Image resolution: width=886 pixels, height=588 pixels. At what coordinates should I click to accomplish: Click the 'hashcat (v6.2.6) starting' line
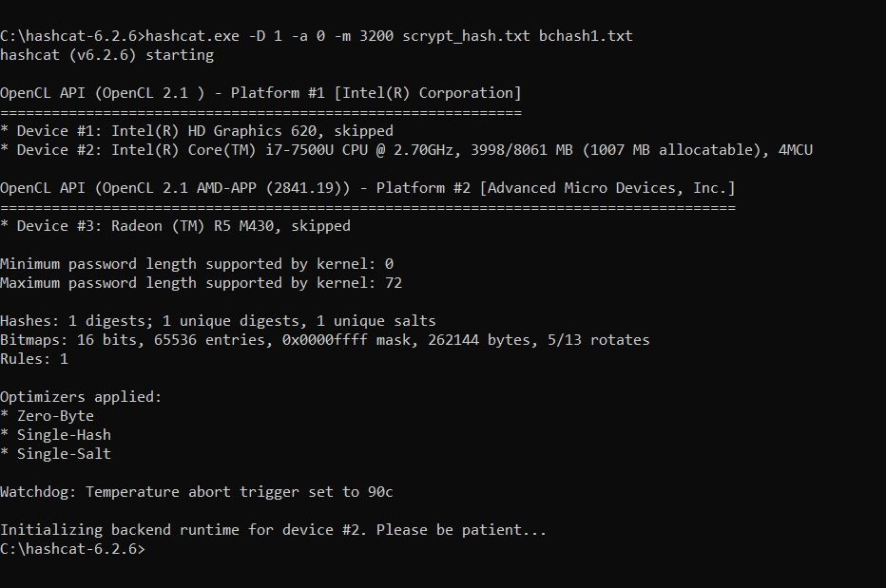tap(106, 55)
